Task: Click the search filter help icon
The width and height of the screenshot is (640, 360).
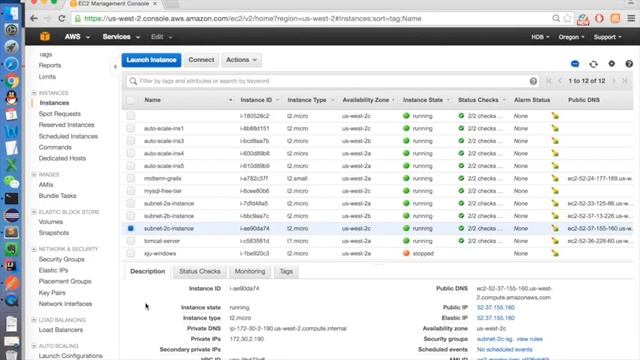Action: click(533, 81)
